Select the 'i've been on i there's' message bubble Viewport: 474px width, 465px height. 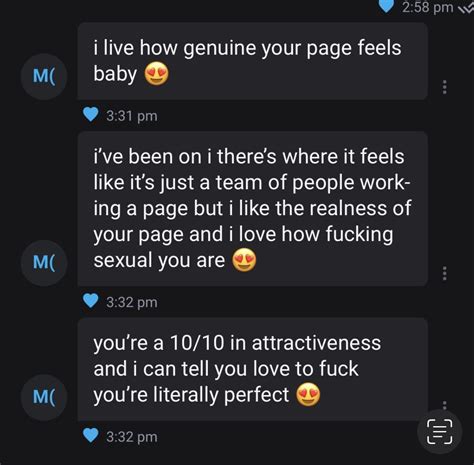tap(253, 209)
